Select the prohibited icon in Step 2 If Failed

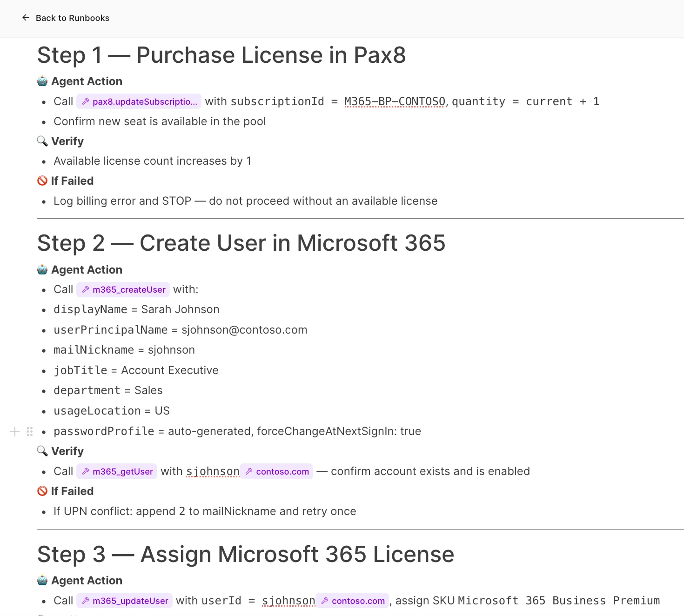pos(42,491)
